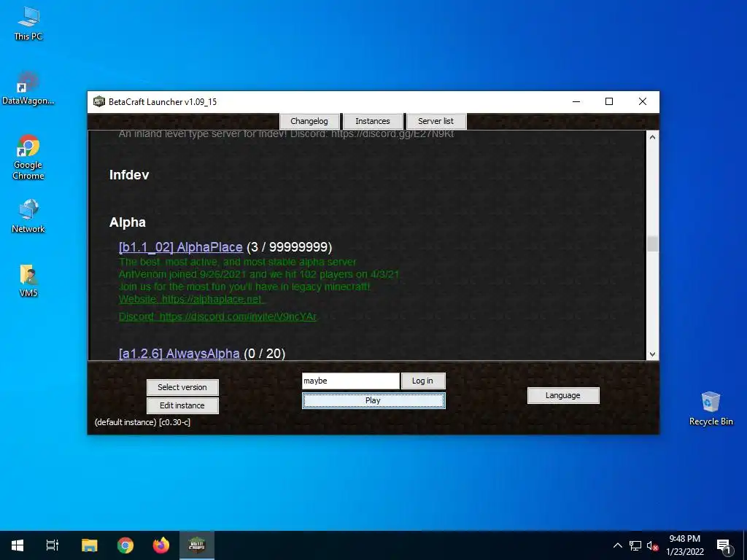
Task: Switch to the Changelog tab
Action: pos(309,121)
